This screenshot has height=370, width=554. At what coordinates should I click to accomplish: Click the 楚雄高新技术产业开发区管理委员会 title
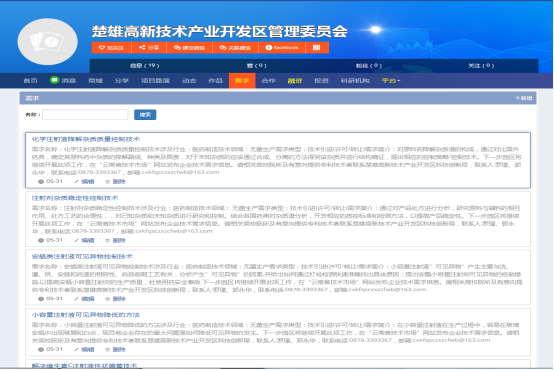220,31
